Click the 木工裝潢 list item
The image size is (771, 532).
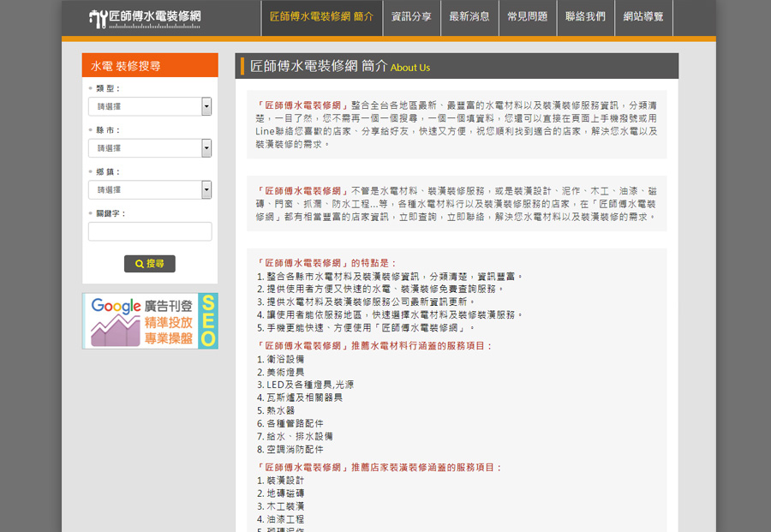[x=281, y=506]
